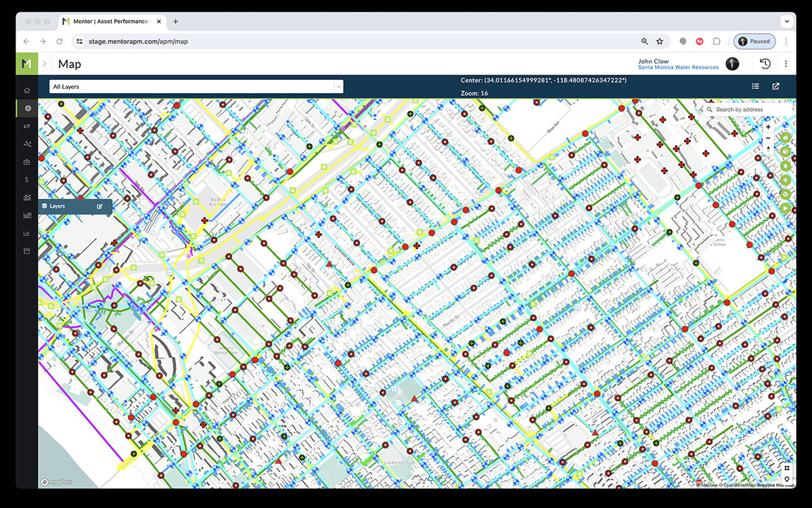Click the green 3D cube map button
This screenshot has width=812, height=508.
point(786,152)
